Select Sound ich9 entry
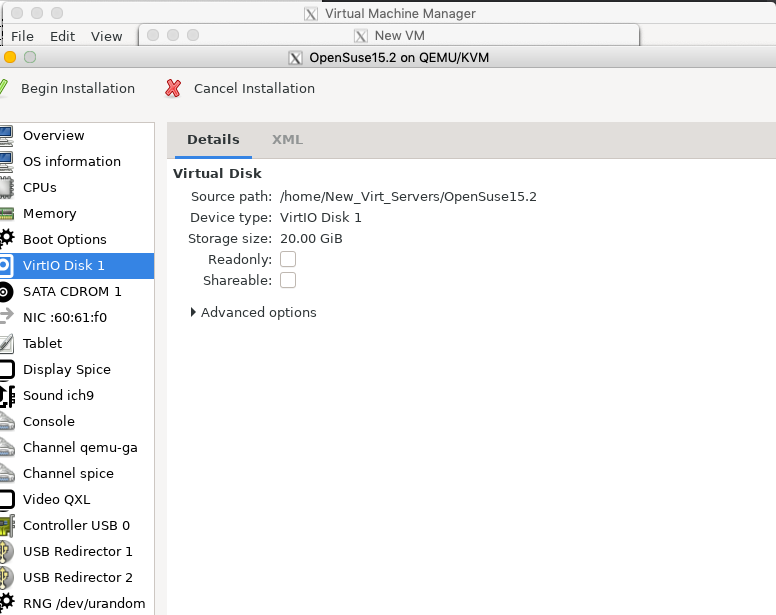This screenshot has height=615, width=776. pos(77,395)
